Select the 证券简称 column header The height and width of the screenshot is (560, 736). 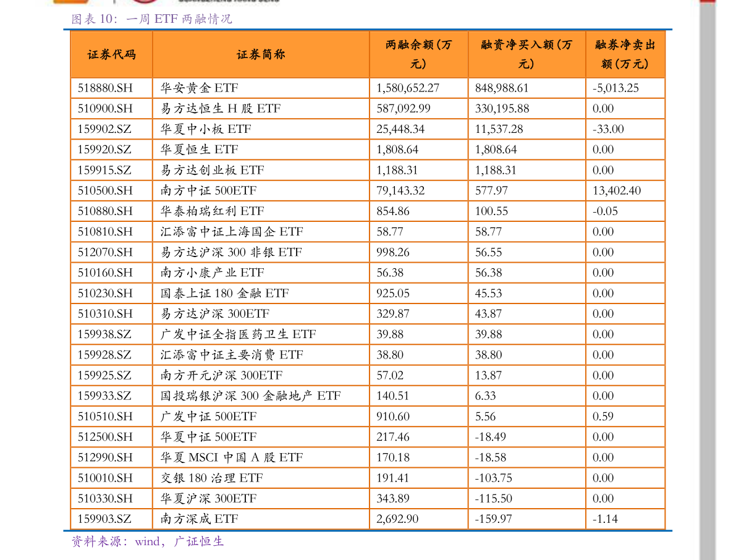(260, 54)
